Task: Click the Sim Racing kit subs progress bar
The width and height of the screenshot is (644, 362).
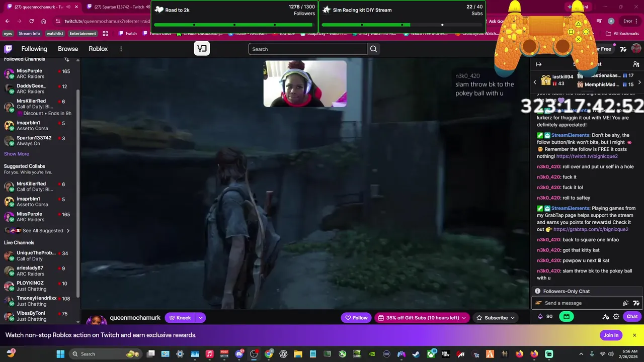Action: [x=402, y=25]
